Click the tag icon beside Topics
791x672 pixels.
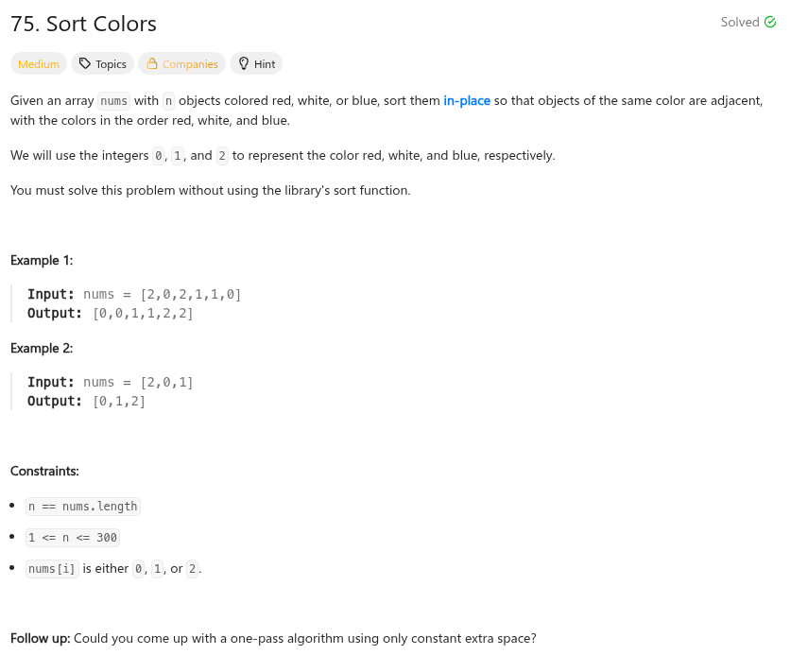(85, 64)
